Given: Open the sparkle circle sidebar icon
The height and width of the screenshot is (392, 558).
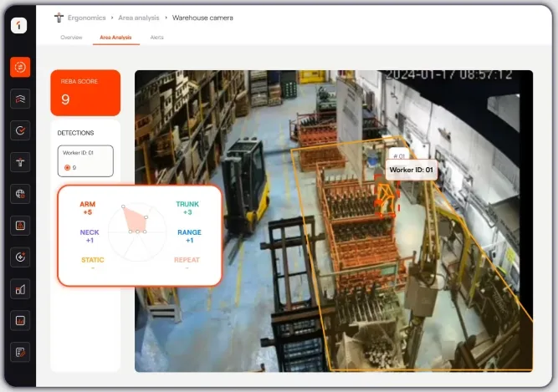Looking at the screenshot, I should (20, 257).
